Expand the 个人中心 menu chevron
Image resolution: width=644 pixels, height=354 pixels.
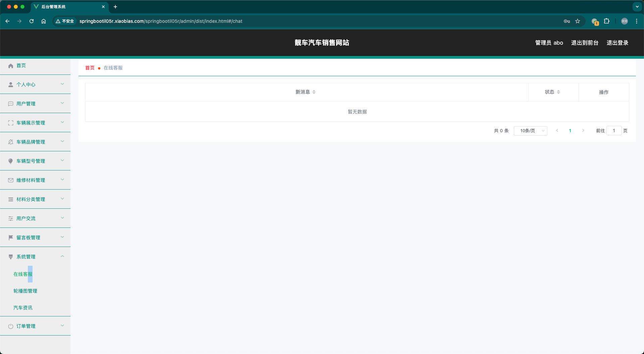pyautogui.click(x=62, y=84)
